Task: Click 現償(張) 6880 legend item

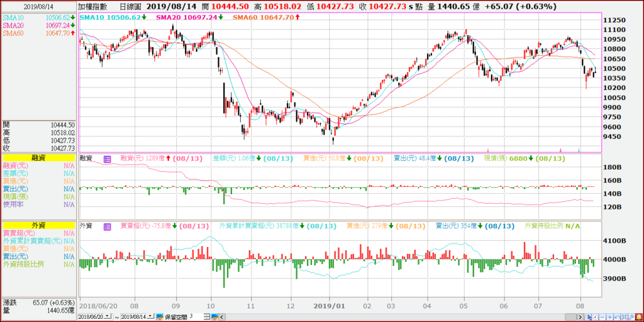Action: (x=525, y=158)
